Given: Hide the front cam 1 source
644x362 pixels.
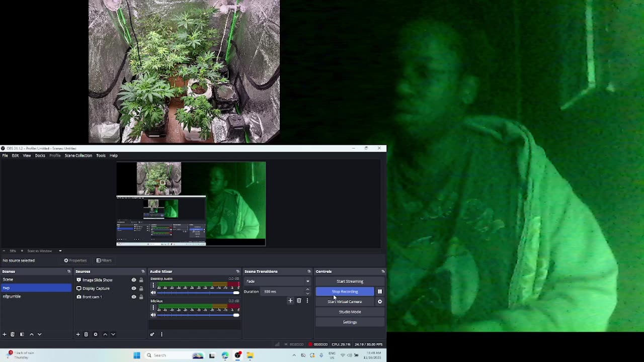Looking at the screenshot, I should [x=134, y=297].
